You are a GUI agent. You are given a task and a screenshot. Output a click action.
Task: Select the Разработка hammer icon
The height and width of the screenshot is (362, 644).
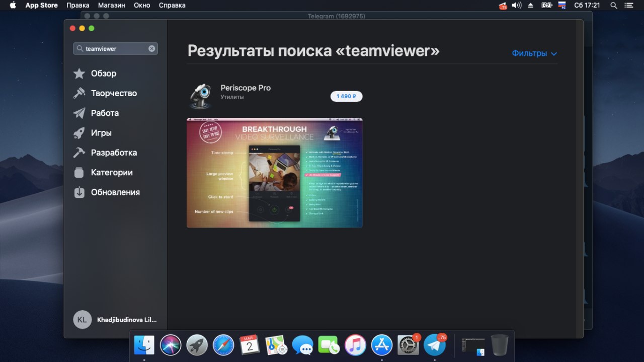click(x=79, y=153)
